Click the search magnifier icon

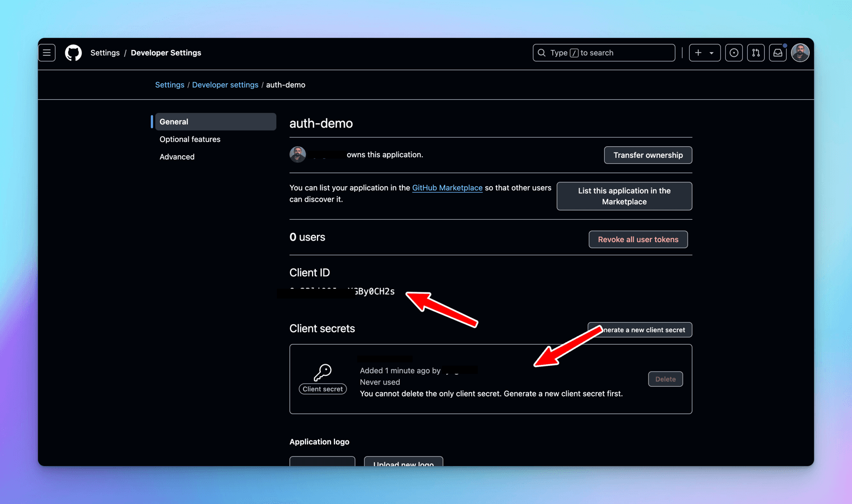click(x=542, y=53)
